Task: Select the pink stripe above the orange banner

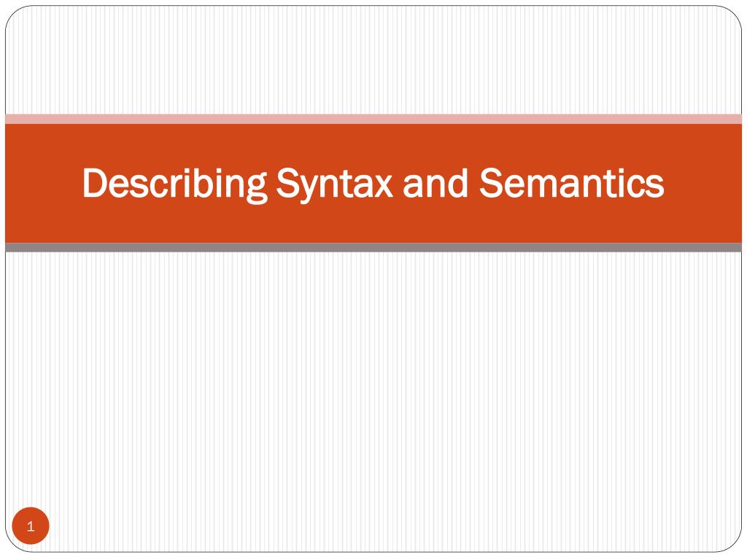Action: tap(373, 119)
